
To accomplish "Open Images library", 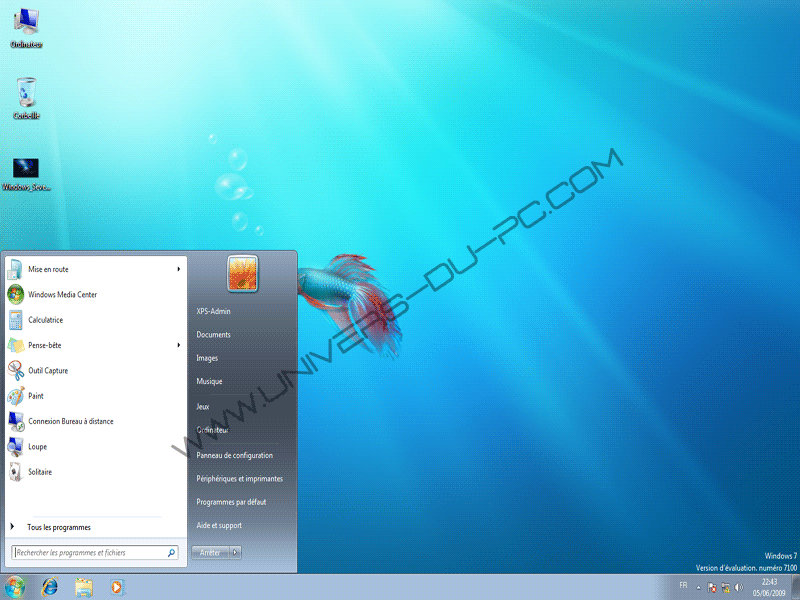I will point(207,358).
